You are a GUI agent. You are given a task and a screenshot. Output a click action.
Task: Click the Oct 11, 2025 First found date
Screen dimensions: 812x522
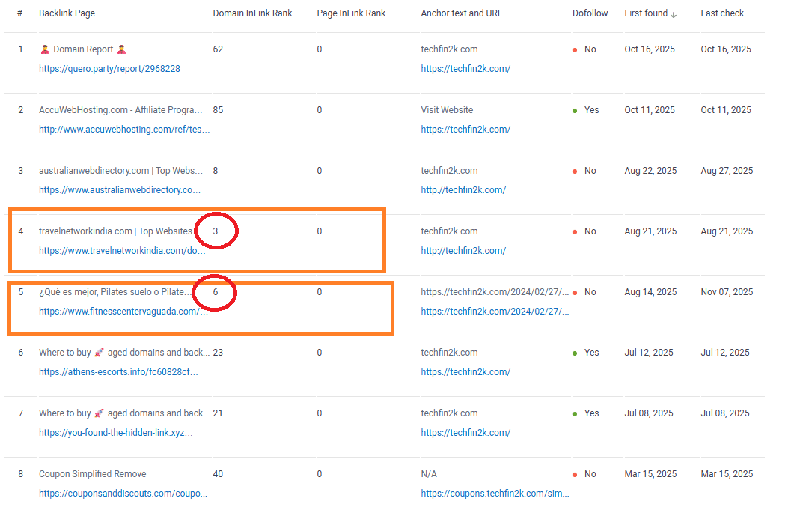click(x=650, y=110)
